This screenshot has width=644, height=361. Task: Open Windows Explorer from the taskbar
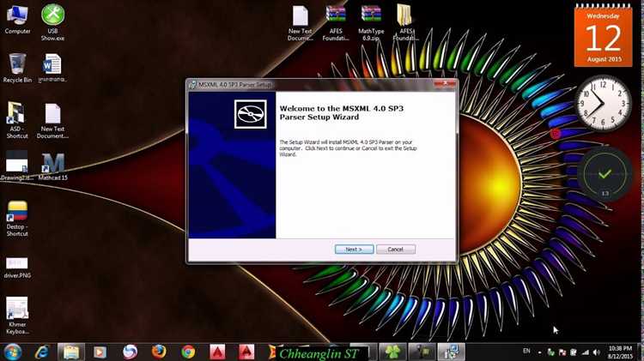click(x=71, y=352)
